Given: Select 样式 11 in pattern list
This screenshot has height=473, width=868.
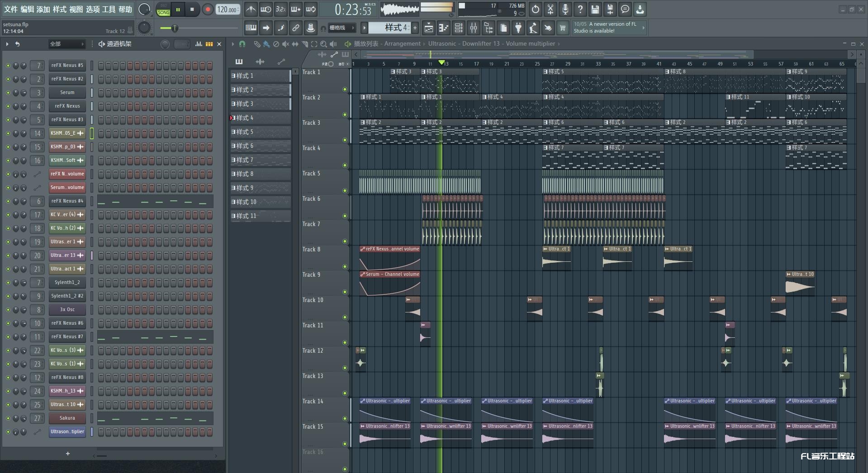Looking at the screenshot, I should tap(261, 216).
